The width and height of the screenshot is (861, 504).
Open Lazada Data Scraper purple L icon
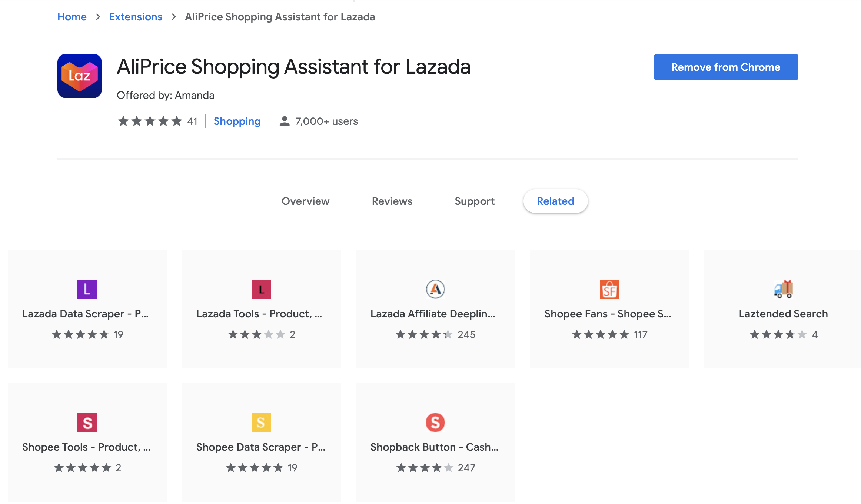tap(87, 289)
